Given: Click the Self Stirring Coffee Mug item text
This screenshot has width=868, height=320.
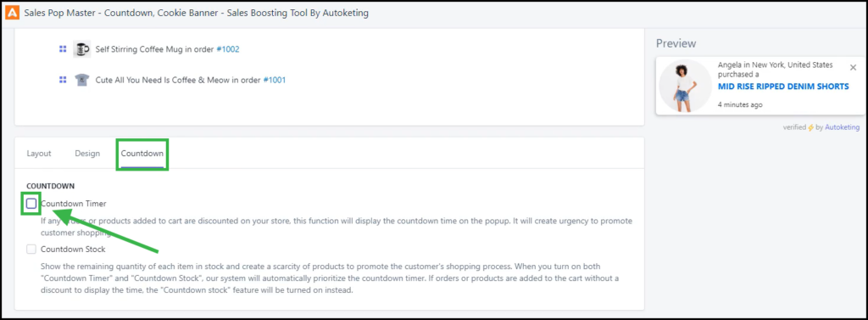Looking at the screenshot, I should tap(140, 49).
